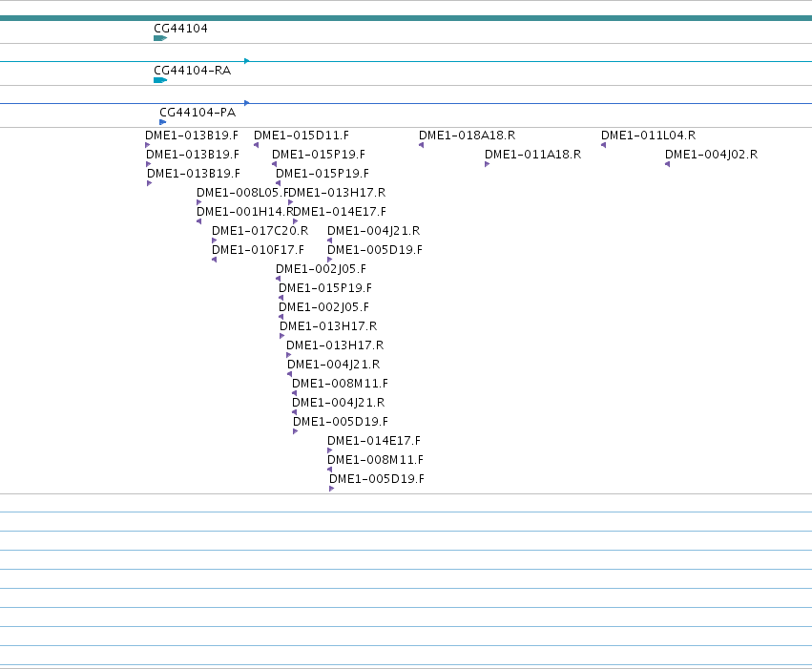Select the arrow marker for DME1-004J02.R
812x669 pixels.
[x=667, y=164]
